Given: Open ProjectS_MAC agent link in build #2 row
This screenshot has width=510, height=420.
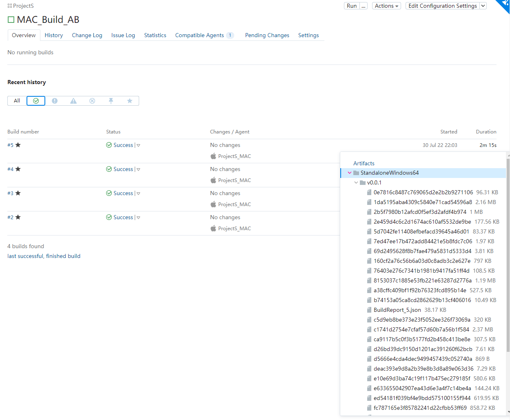Looking at the screenshot, I should [x=235, y=228].
